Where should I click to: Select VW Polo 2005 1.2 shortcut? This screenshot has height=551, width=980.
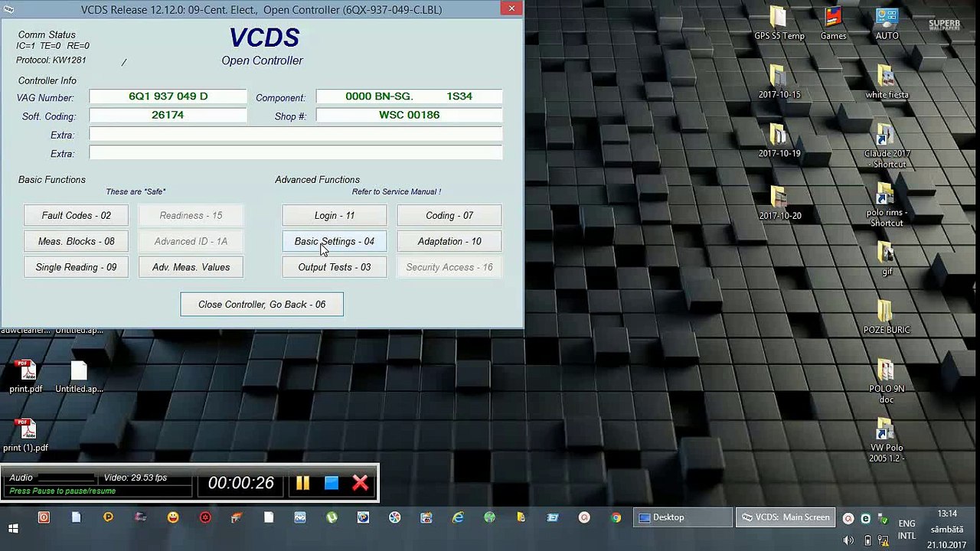[x=887, y=441]
